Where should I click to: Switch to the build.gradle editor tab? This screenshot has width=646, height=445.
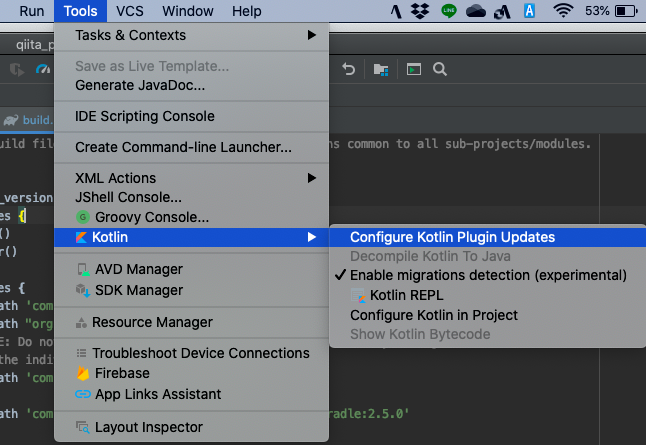[x=27, y=120]
